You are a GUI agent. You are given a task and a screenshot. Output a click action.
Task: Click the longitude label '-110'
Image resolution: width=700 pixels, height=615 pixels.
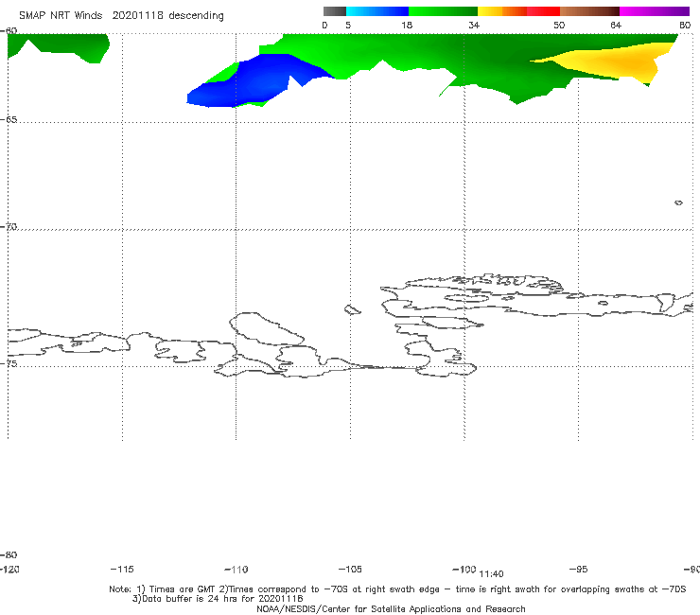(236, 570)
